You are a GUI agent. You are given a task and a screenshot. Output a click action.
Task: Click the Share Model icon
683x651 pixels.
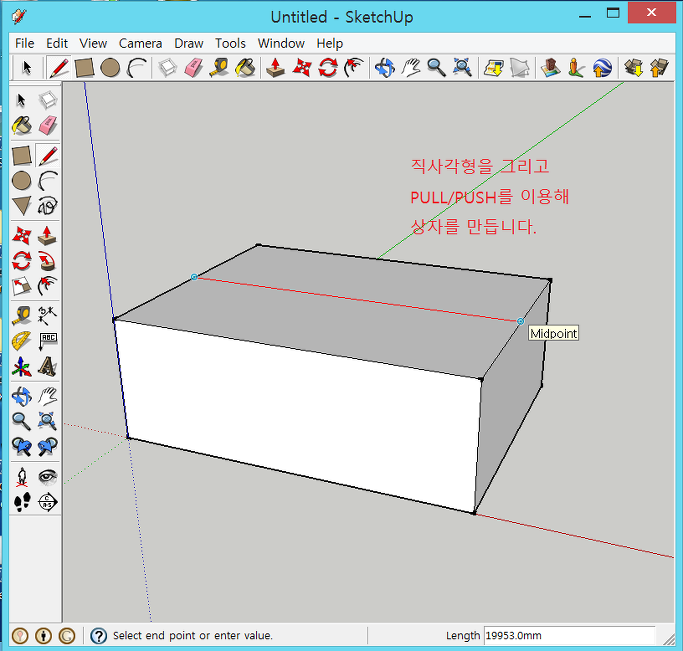pyautogui.click(x=659, y=68)
